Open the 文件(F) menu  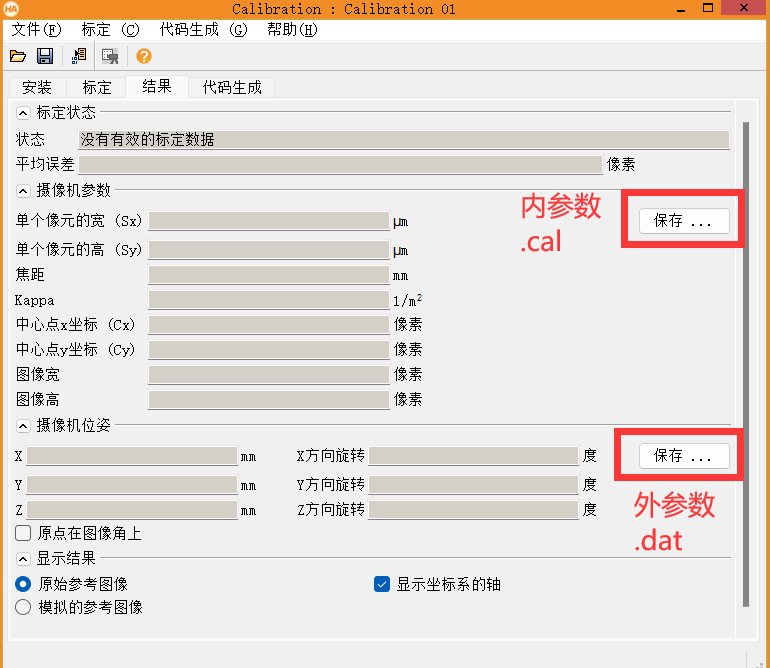point(36,29)
